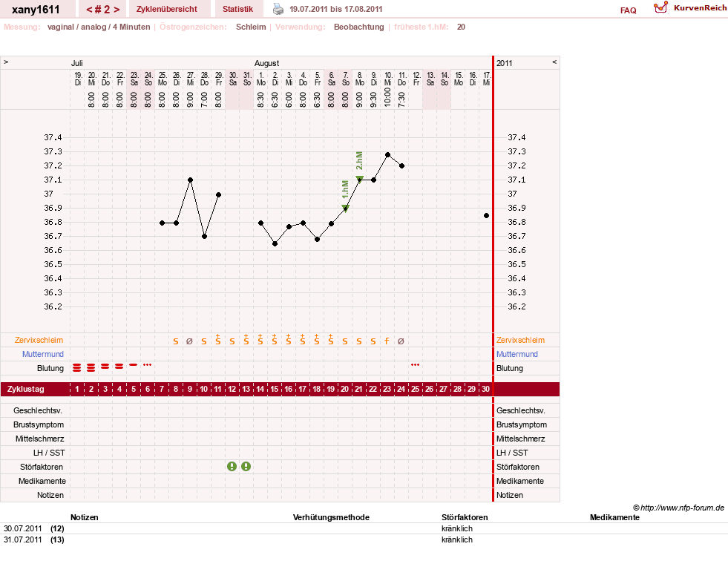Click the right Muttermund row label

(517, 354)
